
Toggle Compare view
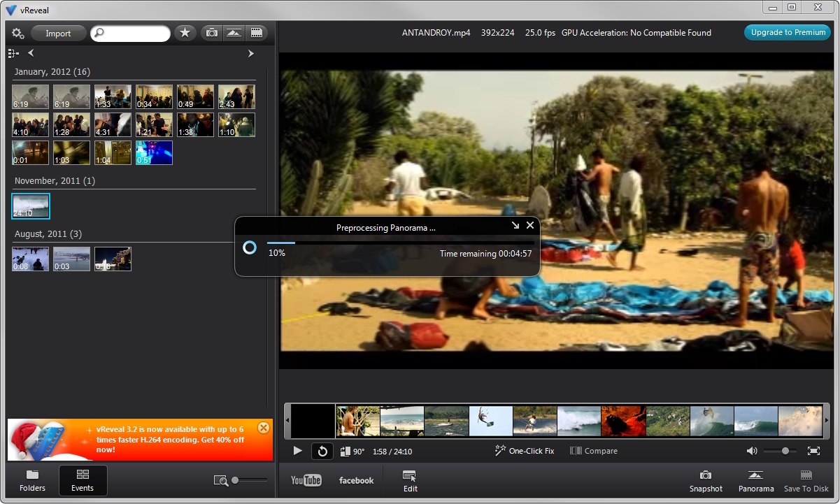594,451
